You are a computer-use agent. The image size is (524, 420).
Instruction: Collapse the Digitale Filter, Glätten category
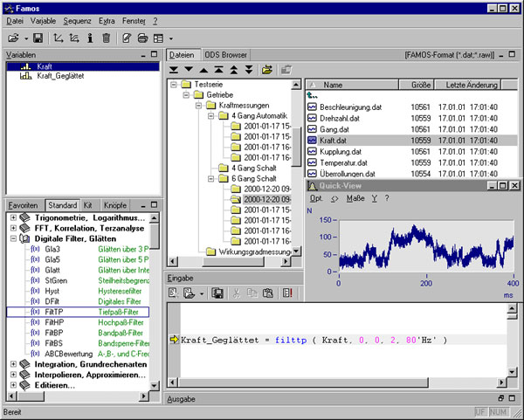click(x=11, y=238)
